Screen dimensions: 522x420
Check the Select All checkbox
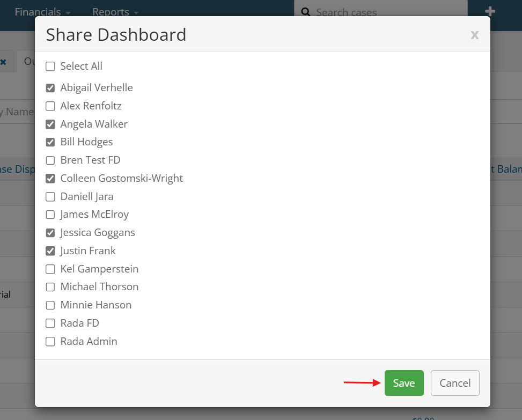pos(50,67)
